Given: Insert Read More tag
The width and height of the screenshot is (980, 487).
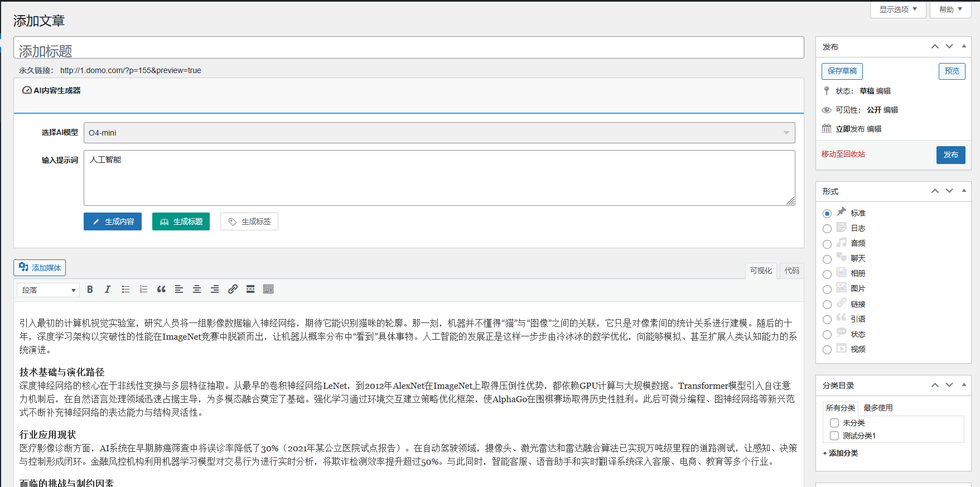Looking at the screenshot, I should (x=250, y=289).
